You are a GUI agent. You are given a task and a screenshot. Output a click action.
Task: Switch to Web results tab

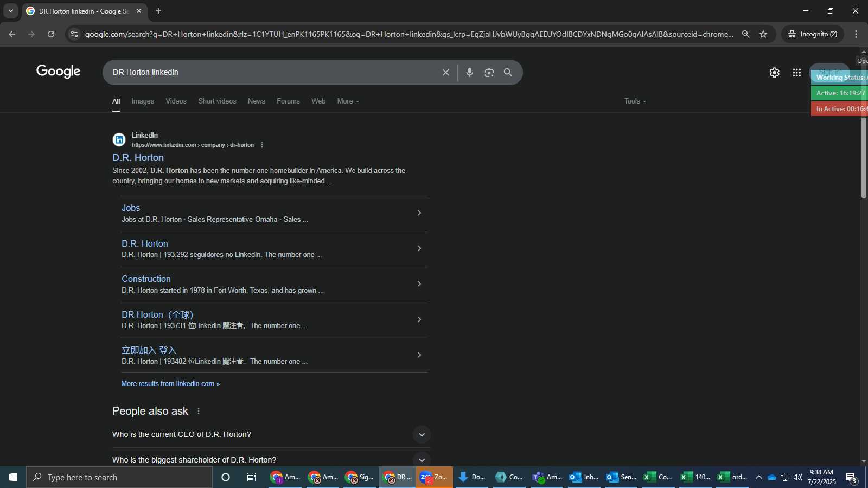click(318, 101)
